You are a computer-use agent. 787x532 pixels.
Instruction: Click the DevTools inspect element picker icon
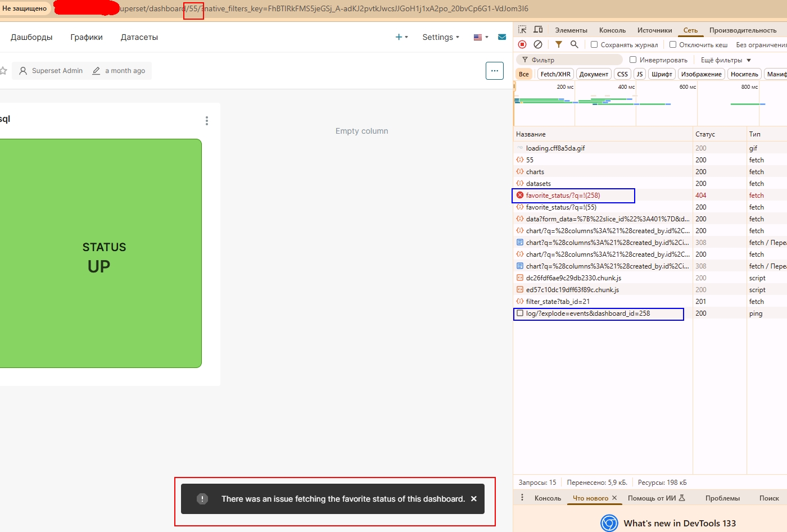(522, 30)
